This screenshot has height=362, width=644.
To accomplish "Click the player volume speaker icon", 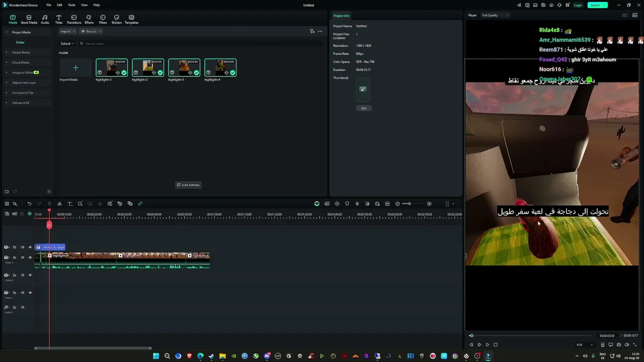I will click(x=627, y=345).
